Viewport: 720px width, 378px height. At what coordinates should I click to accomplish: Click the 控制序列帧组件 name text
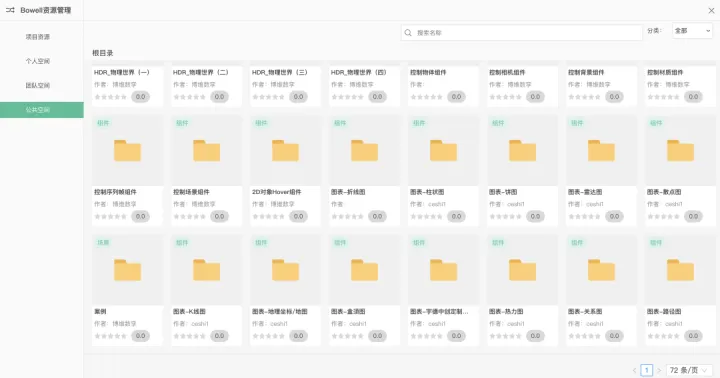tap(115, 192)
